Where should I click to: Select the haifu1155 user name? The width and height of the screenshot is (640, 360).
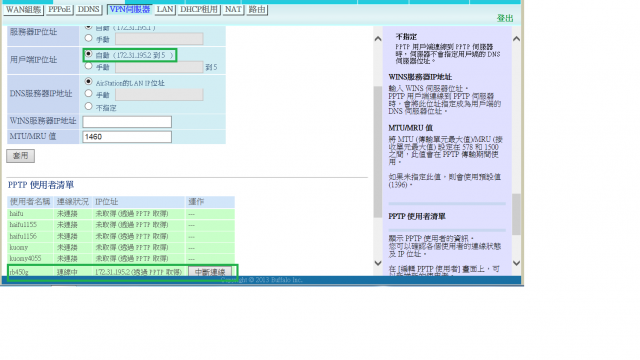tap(23, 225)
